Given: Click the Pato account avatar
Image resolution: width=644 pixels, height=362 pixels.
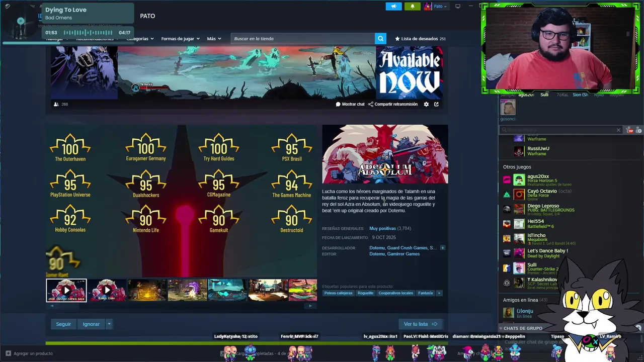Looking at the screenshot, I should pos(428,6).
